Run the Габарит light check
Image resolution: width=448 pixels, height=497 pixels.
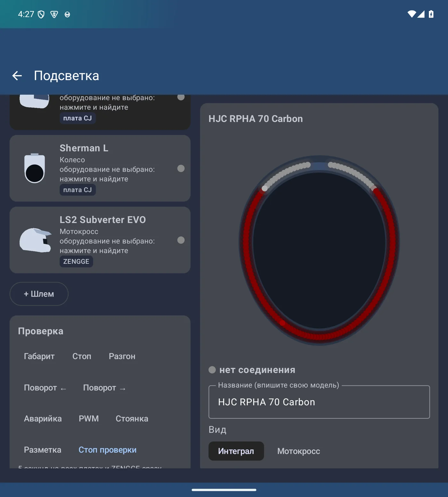point(39,356)
